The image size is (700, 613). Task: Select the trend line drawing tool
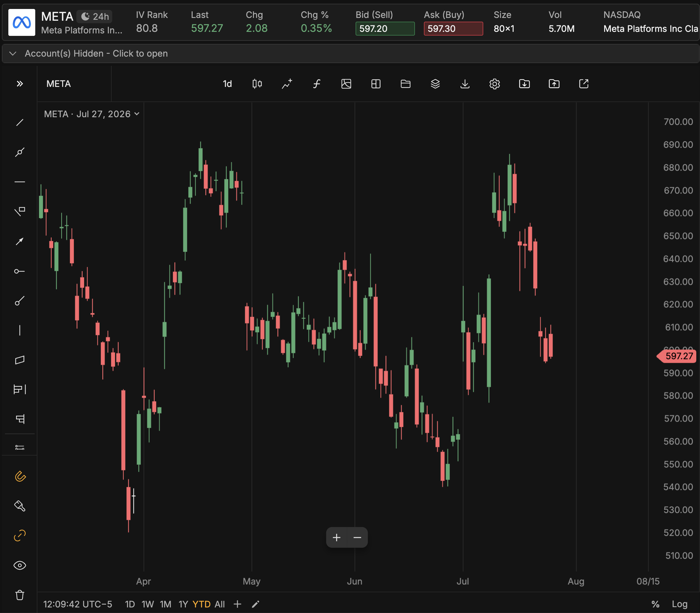click(x=20, y=122)
